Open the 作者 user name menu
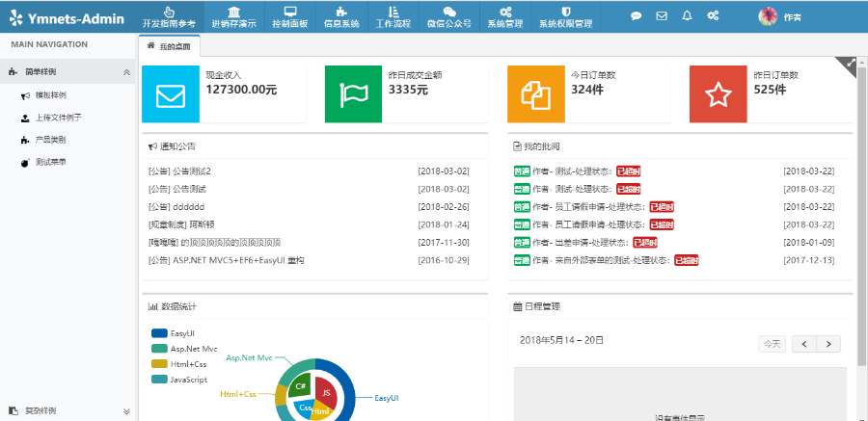 point(792,17)
